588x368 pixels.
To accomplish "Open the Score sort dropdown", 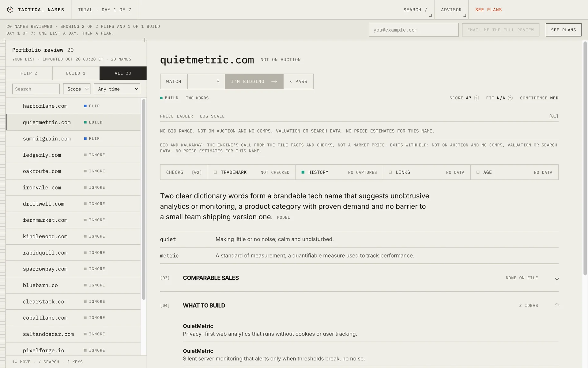I will 77,89.
